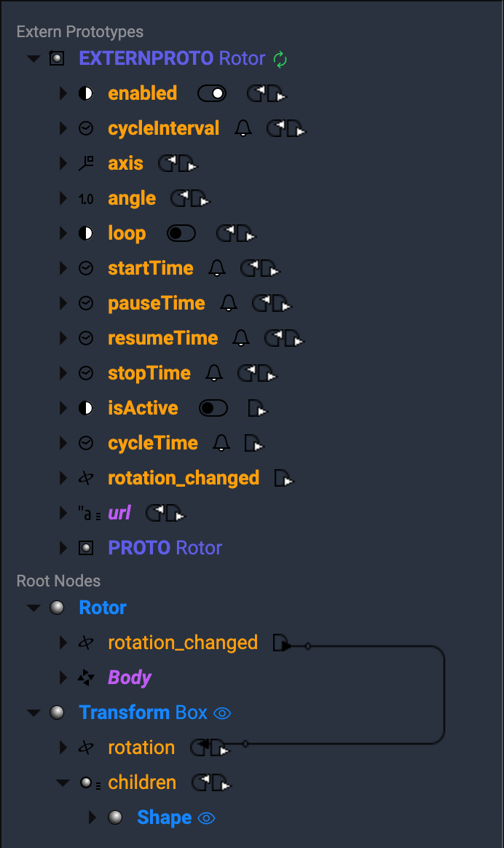Click the bell icon next to cycleTime

click(x=221, y=443)
